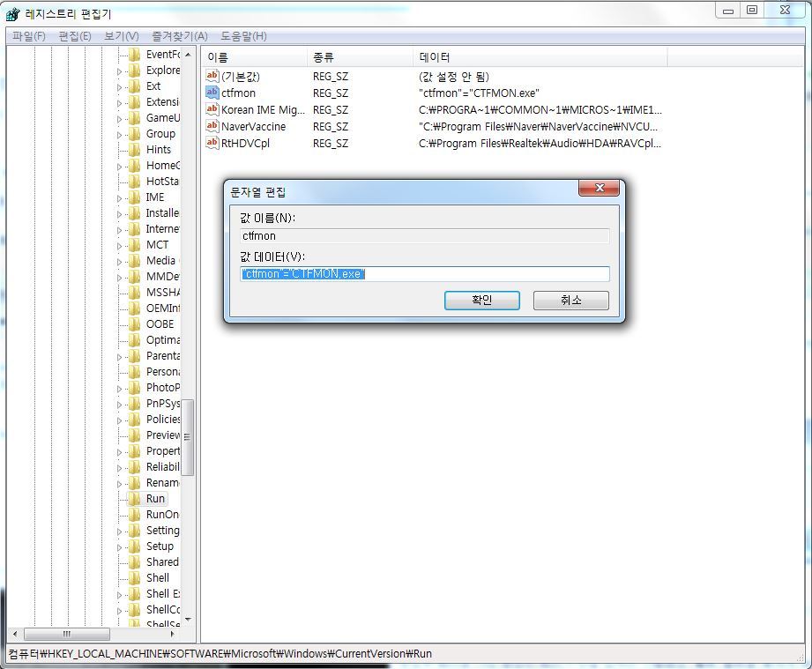Click the tree pane horizontal scrollbar thumb
Screen dimensions: 812x669
click(x=66, y=635)
